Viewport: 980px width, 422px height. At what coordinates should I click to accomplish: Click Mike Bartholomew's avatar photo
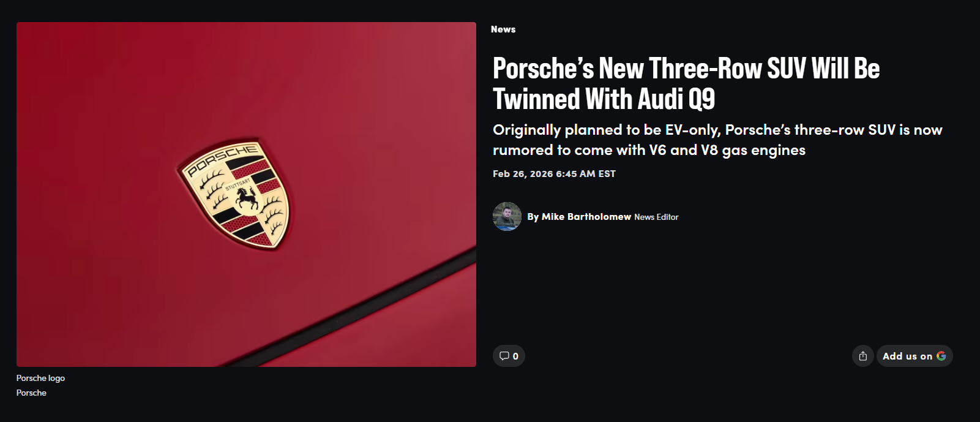pos(507,216)
